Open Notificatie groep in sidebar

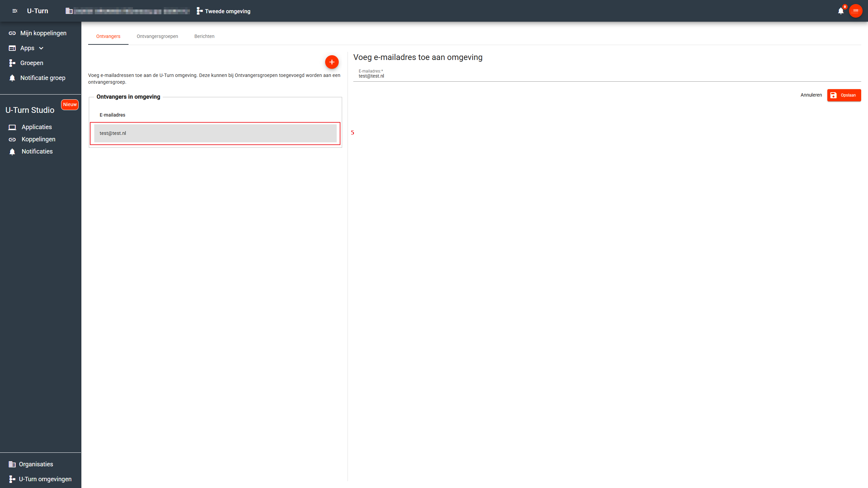pyautogui.click(x=43, y=78)
